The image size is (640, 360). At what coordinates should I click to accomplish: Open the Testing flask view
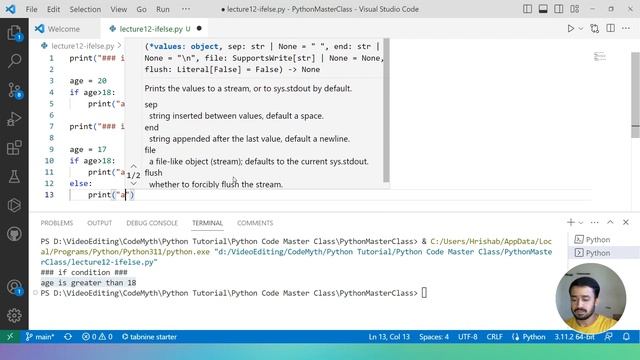(x=14, y=177)
